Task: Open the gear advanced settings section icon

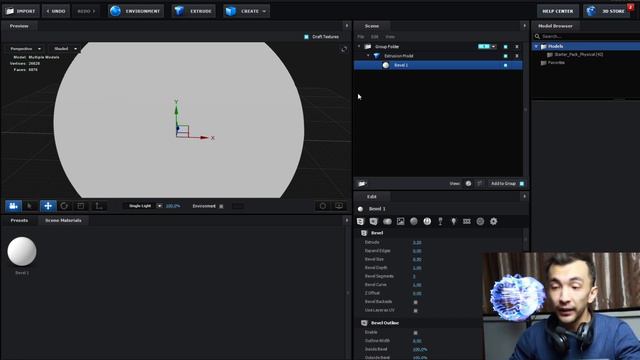Action: click(493, 221)
